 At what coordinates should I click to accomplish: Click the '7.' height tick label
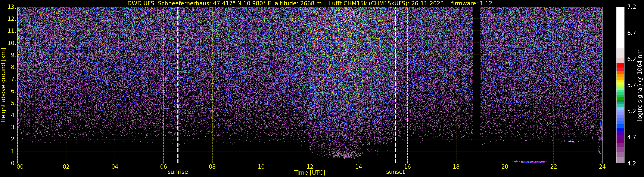13,79
